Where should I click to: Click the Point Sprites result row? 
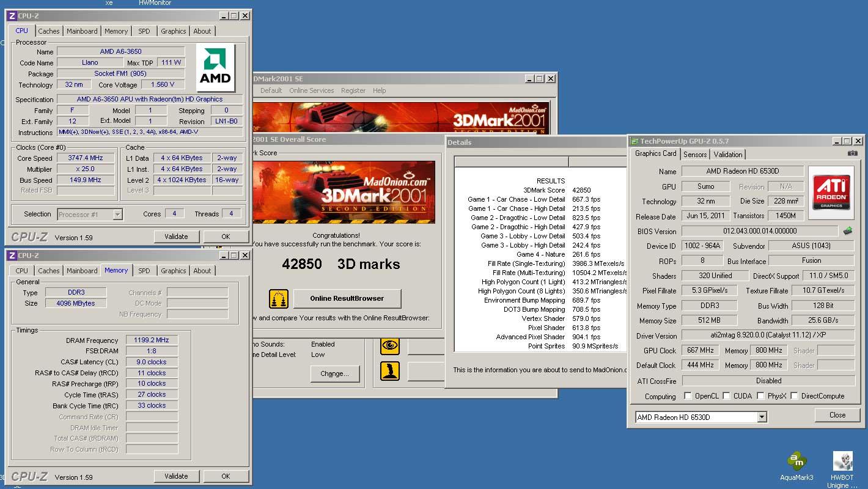click(x=540, y=346)
